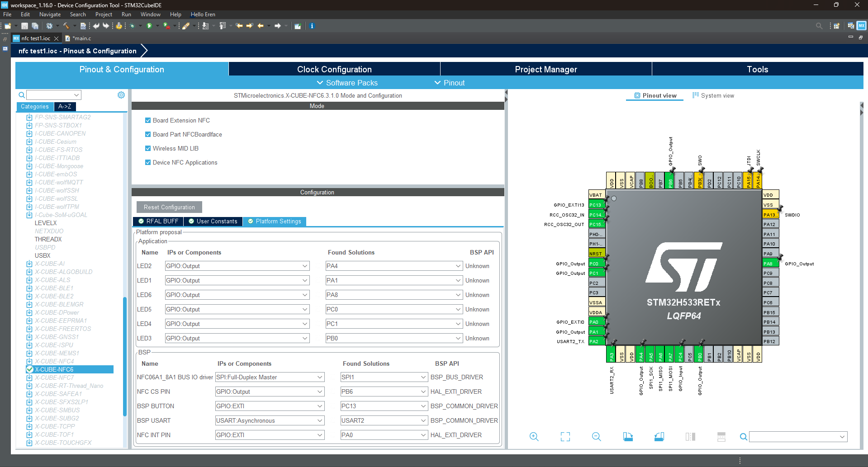This screenshot has height=467, width=868.
Task: Click the Save All icon in the toolbar
Action: pos(35,26)
